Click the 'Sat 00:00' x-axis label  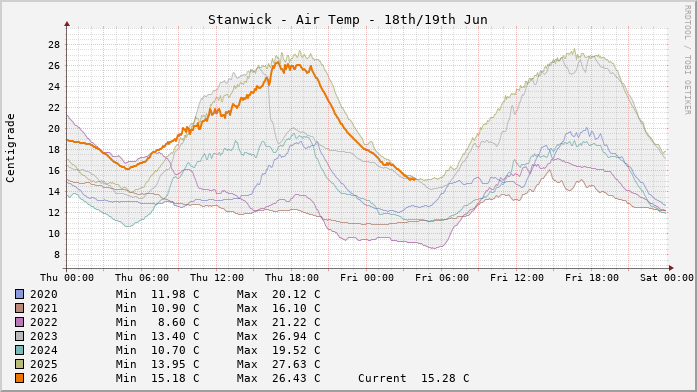(667, 278)
